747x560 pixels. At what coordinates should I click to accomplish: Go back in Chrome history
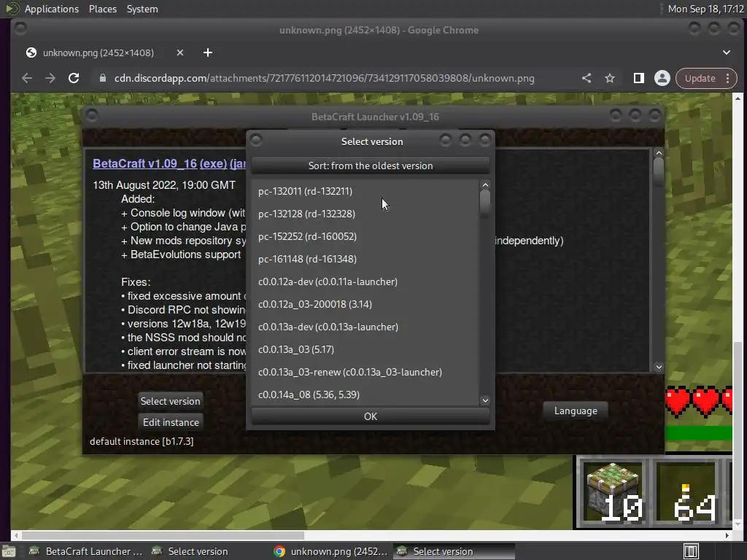[x=27, y=78]
